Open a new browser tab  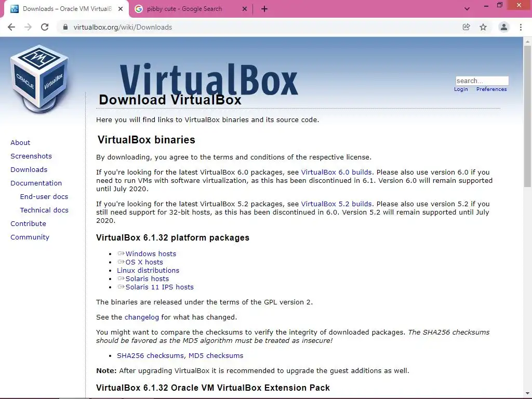point(264,9)
